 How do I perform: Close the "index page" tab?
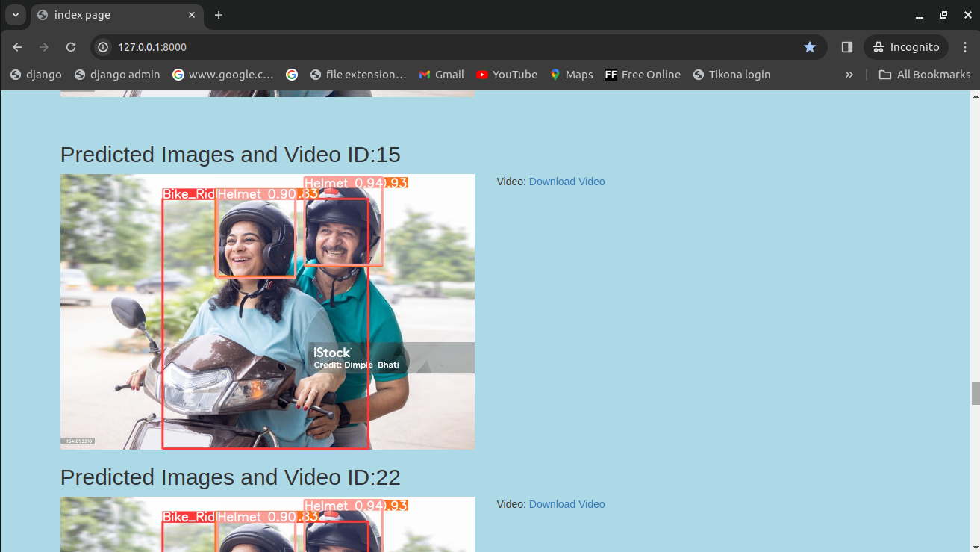[192, 15]
